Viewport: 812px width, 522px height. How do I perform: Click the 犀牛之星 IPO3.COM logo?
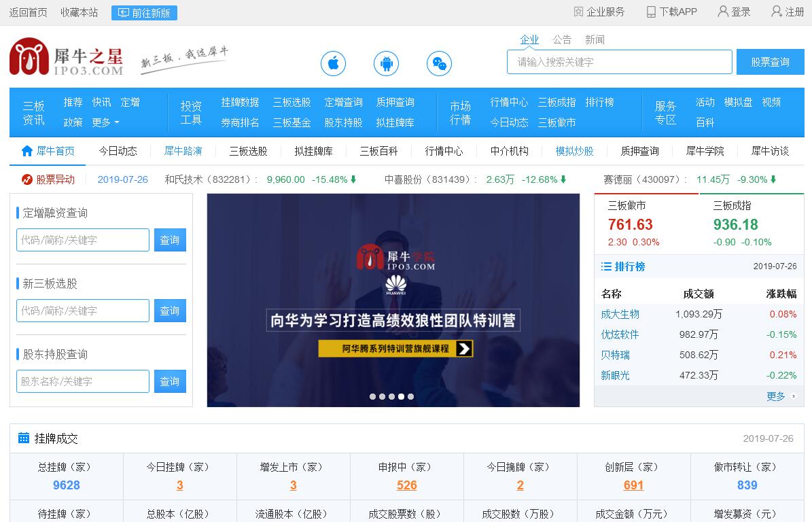click(67, 57)
